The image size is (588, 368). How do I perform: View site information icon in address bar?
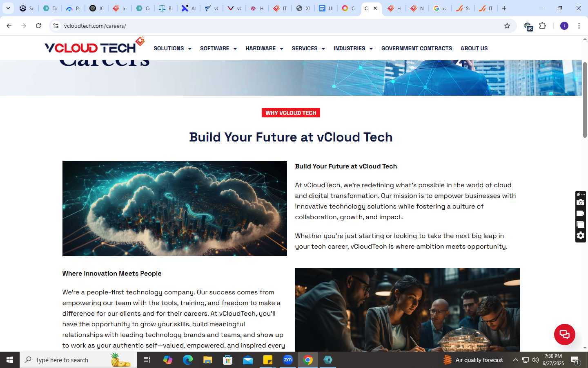tap(56, 26)
